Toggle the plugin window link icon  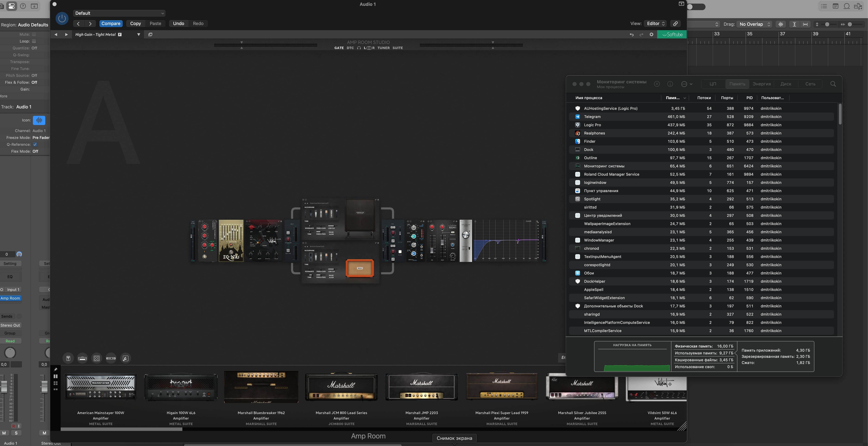(x=675, y=24)
